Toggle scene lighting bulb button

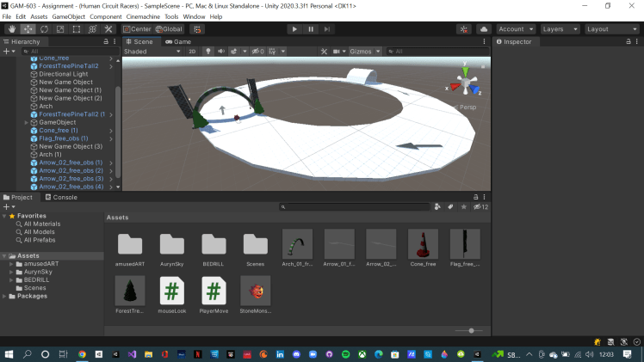207,52
